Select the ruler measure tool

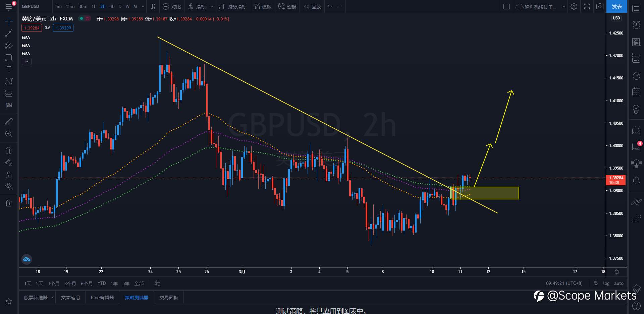tap(9, 122)
